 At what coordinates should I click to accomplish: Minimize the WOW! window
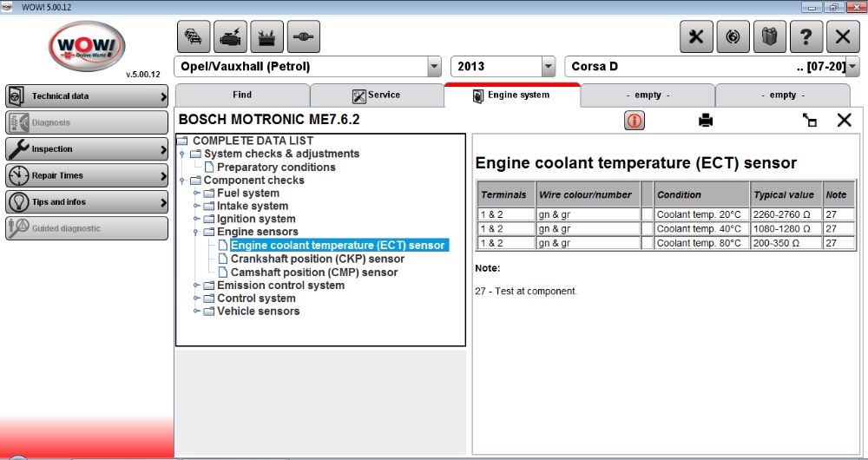[x=814, y=7]
